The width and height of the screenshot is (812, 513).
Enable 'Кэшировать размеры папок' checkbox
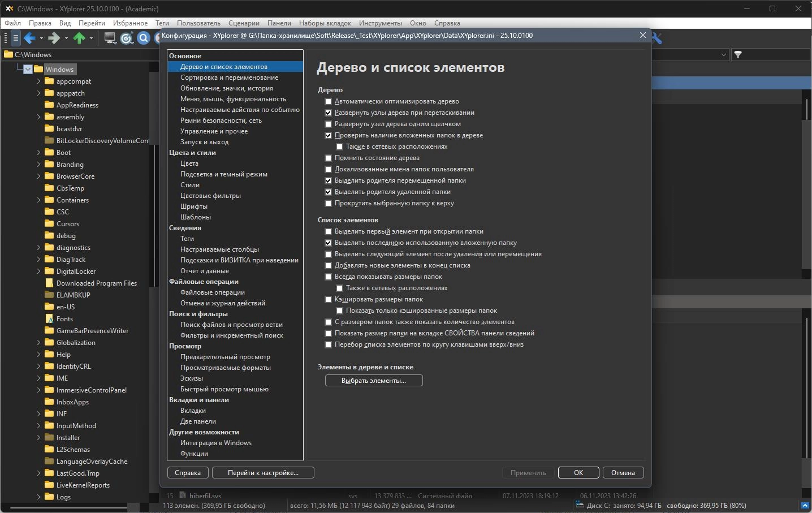328,299
